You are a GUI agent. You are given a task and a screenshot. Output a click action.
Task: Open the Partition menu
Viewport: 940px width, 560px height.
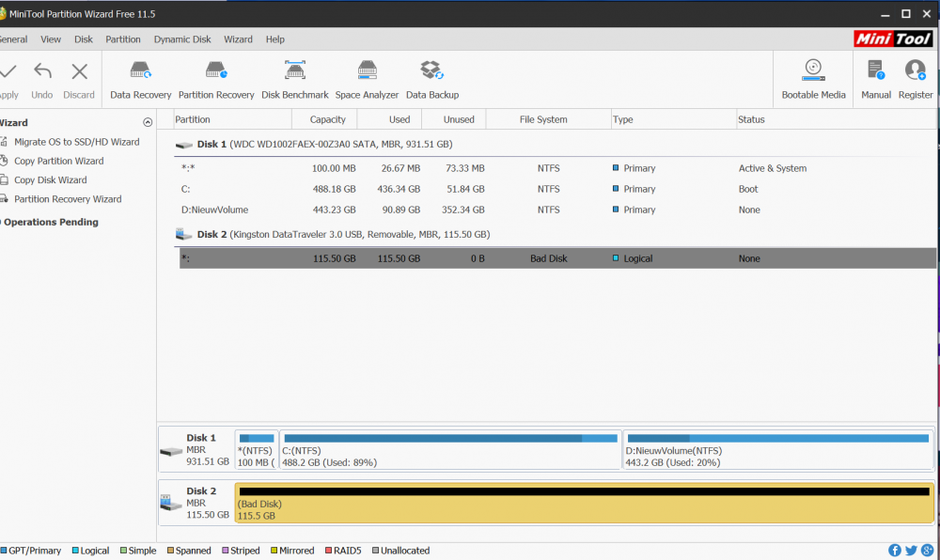(x=122, y=39)
